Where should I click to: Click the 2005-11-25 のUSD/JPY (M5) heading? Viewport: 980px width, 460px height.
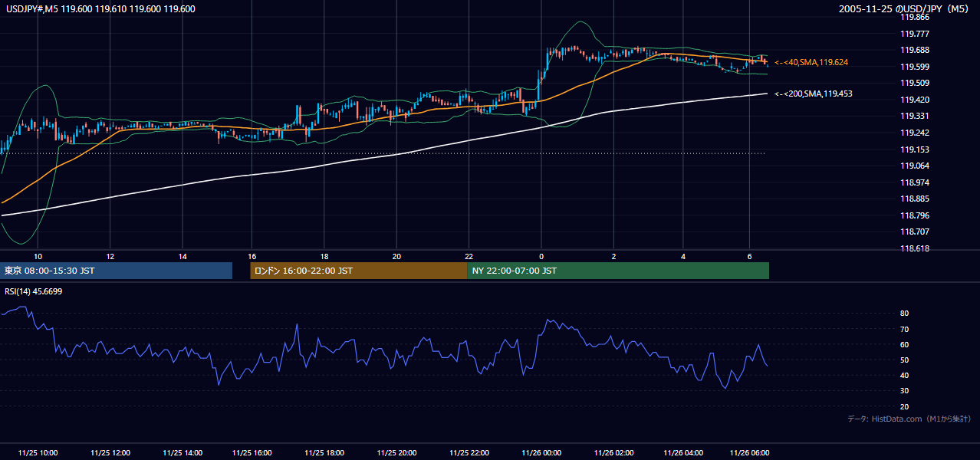(905, 9)
